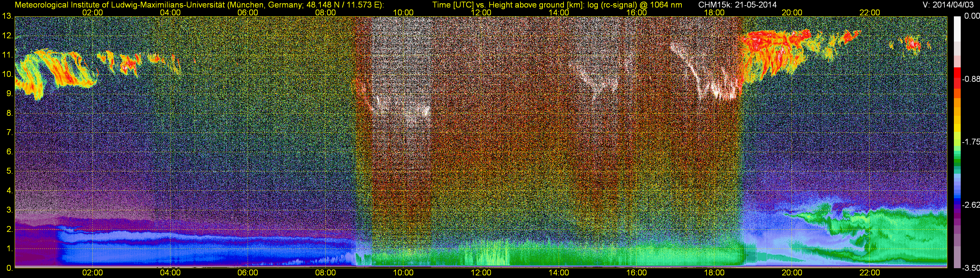Screen dimensions: 980x278
Task: Click the 02:00 tick on the top time axis
Action: coord(92,12)
